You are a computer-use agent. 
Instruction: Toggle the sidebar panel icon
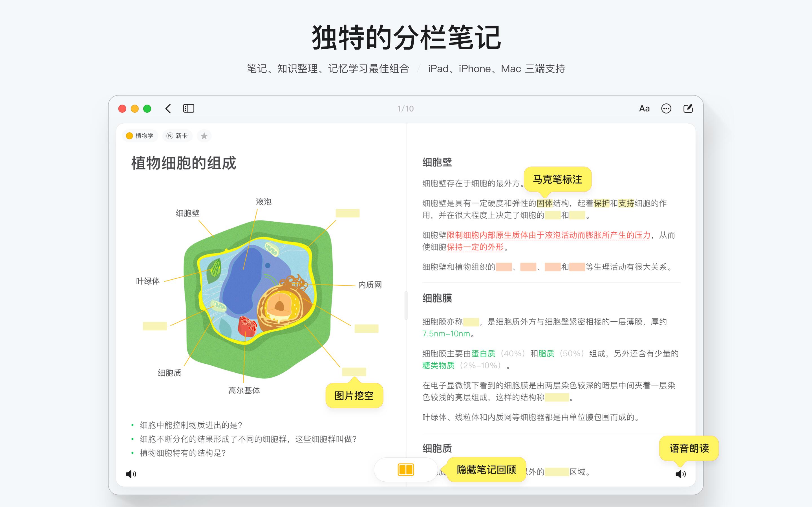click(189, 109)
